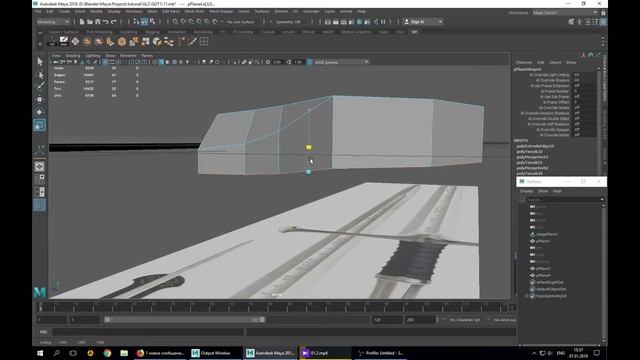Click the Save Scene icon
Screen dimensions: 640x360
98,22
